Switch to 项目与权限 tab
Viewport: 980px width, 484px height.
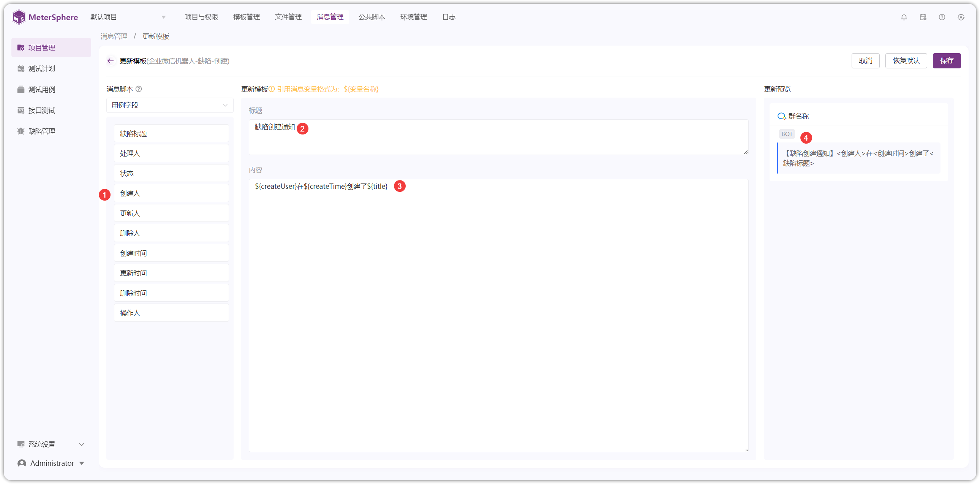pos(201,17)
